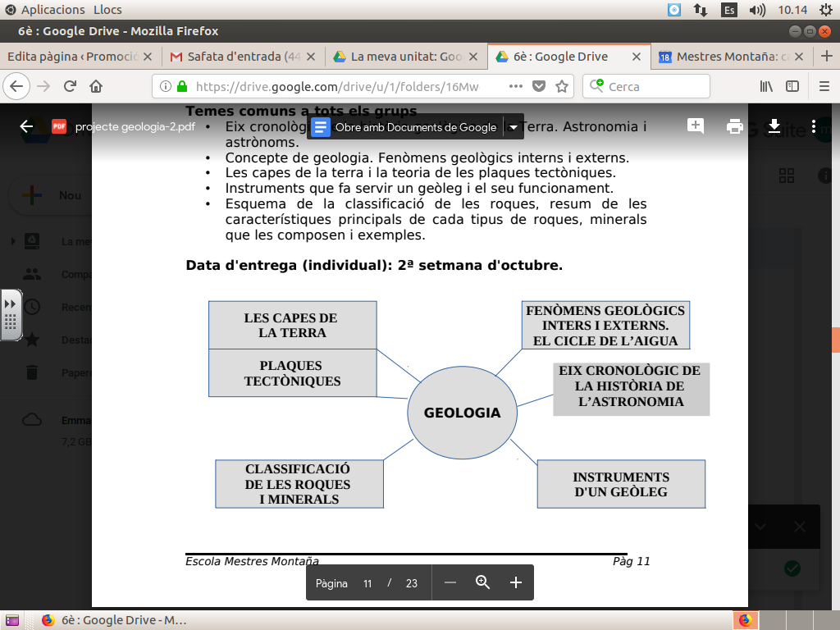This screenshot has height=630, width=840.
Task: Open a new Firefox tab
Action: pyautogui.click(x=827, y=57)
